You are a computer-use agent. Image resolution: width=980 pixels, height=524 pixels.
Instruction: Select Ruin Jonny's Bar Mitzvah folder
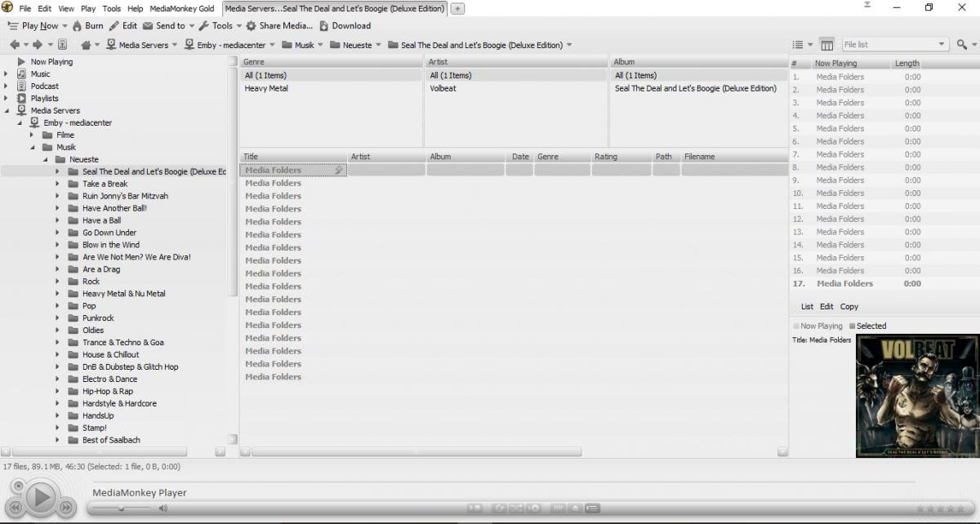pos(125,196)
